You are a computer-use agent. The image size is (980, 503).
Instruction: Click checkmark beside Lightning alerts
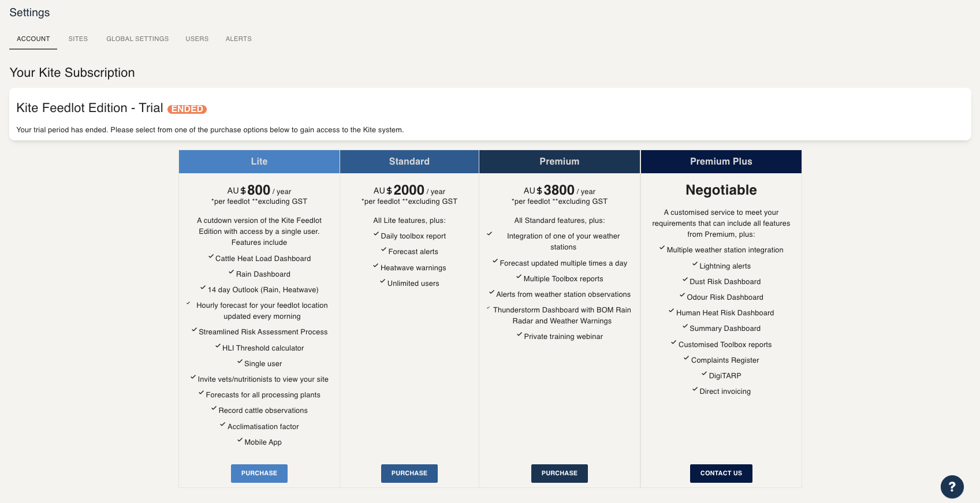[x=695, y=264]
